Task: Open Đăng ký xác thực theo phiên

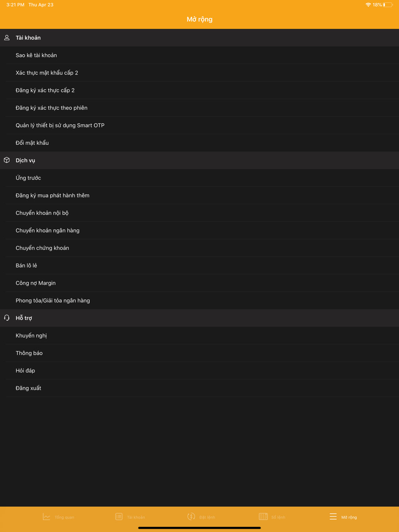Action: (51, 108)
